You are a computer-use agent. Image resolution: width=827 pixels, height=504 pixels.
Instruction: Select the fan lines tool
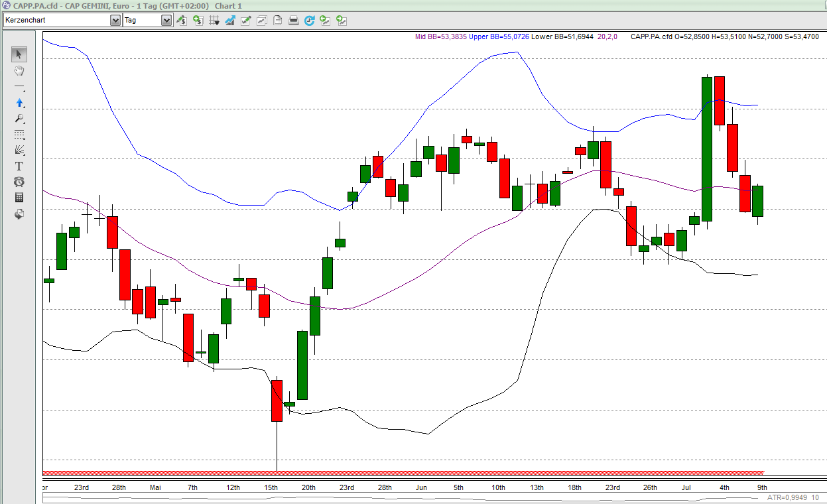[x=19, y=150]
